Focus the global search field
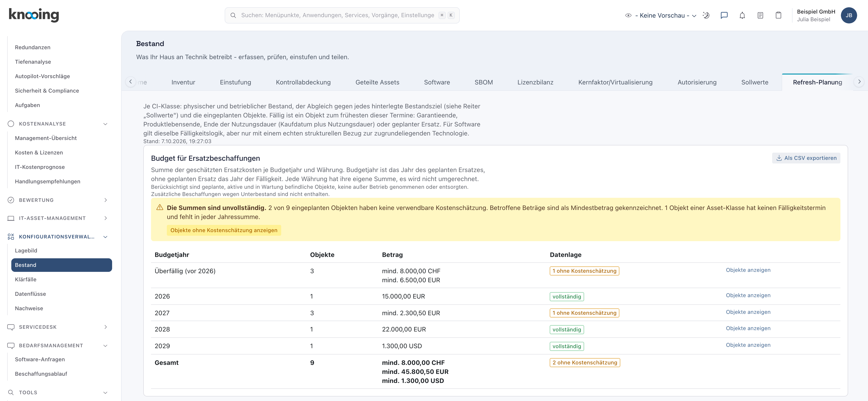Viewport: 868px width, 401px height. [342, 16]
